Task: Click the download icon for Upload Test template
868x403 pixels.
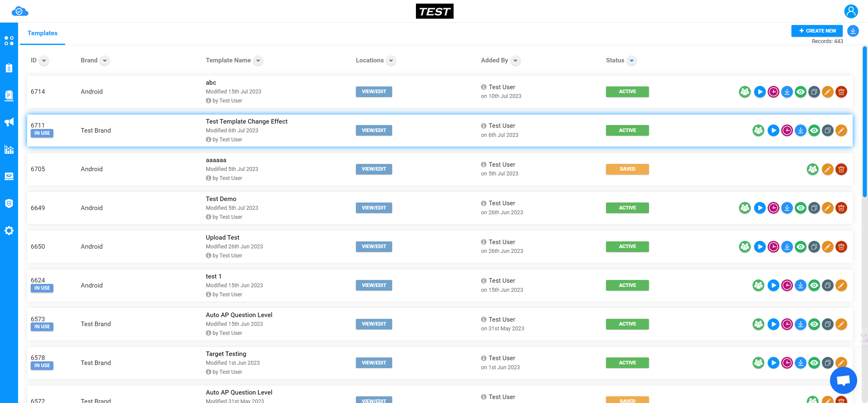Action: (x=787, y=246)
